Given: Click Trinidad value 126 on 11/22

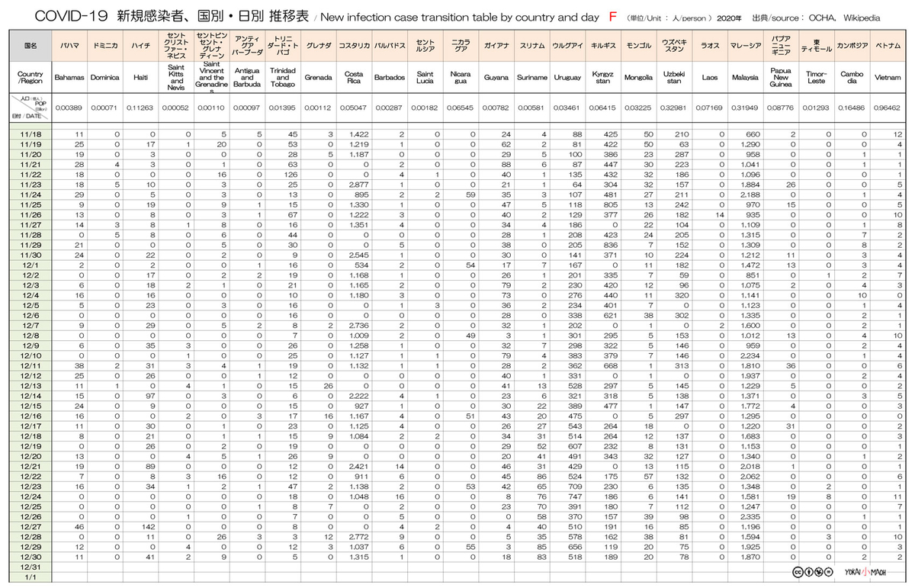Looking at the screenshot, I should [x=291, y=174].
